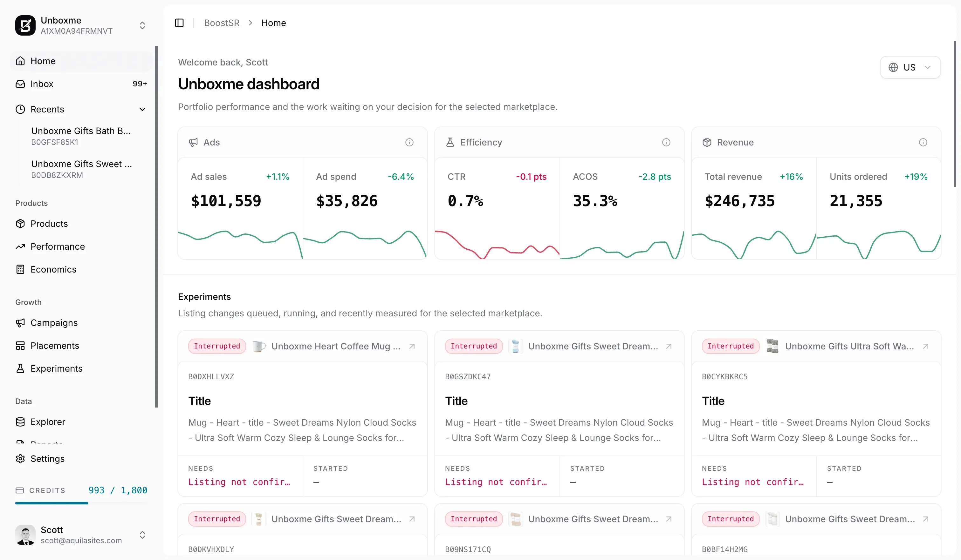Click ASIN text B0DXHLLVXZ
961x560 pixels.
pos(211,377)
